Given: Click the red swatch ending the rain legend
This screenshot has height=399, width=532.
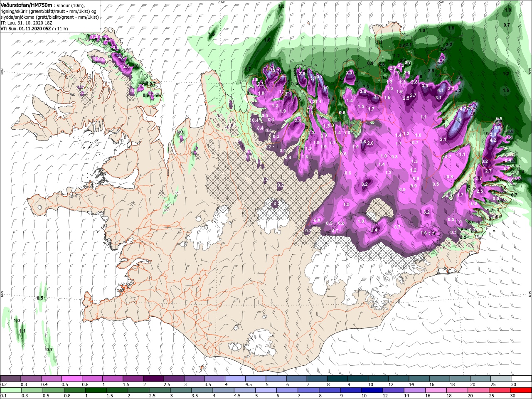Looking at the screenshot, I should [x=521, y=390].
